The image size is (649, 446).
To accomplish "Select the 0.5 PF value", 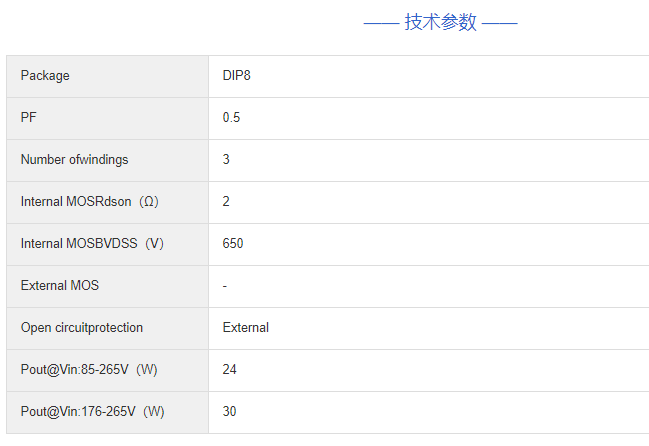I will 231,118.
